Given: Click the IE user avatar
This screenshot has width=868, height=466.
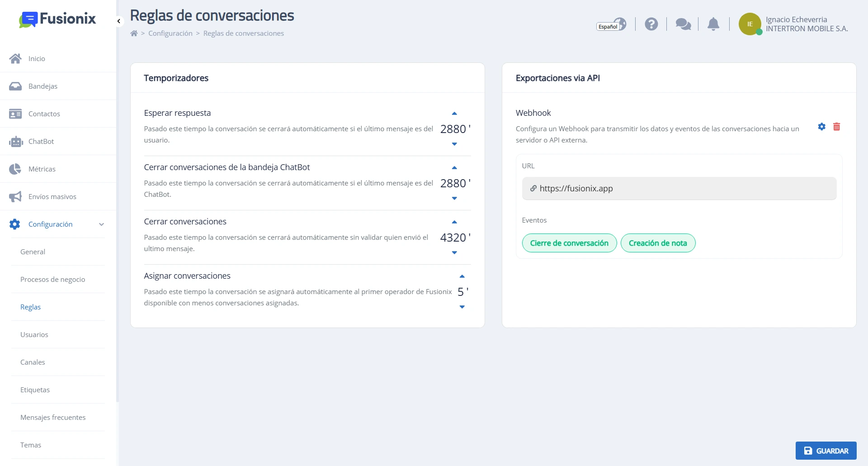Looking at the screenshot, I should [x=750, y=24].
